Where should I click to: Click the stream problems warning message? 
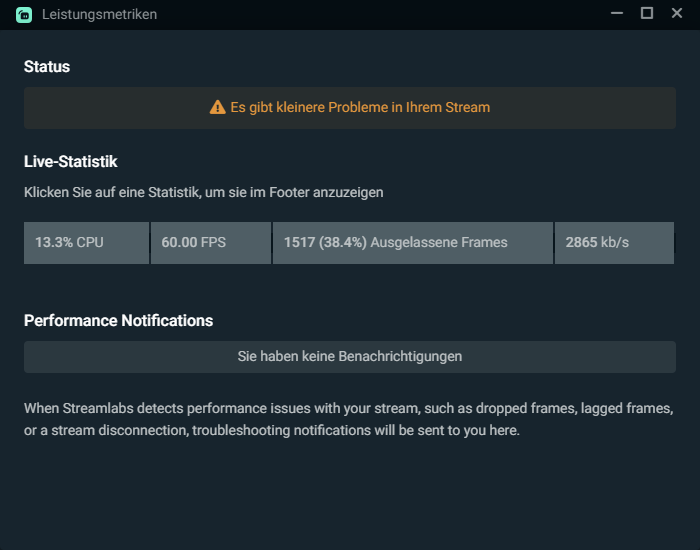pyautogui.click(x=360, y=108)
